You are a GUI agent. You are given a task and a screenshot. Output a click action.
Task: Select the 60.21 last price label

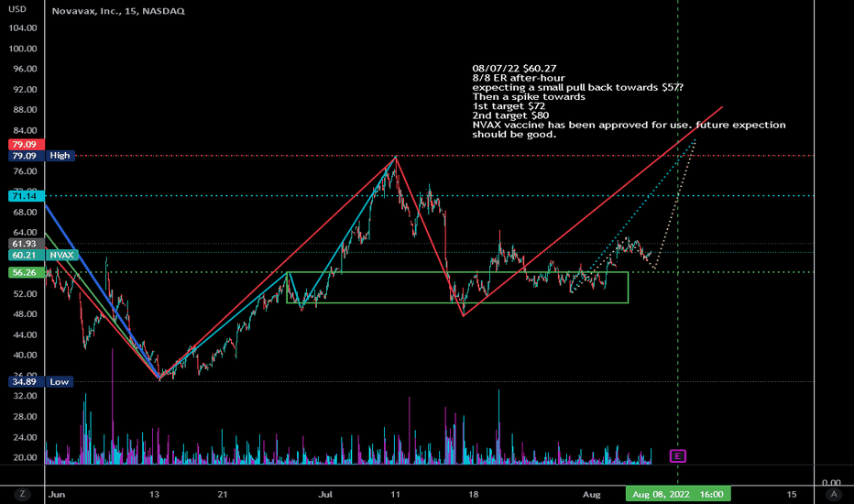[25, 255]
